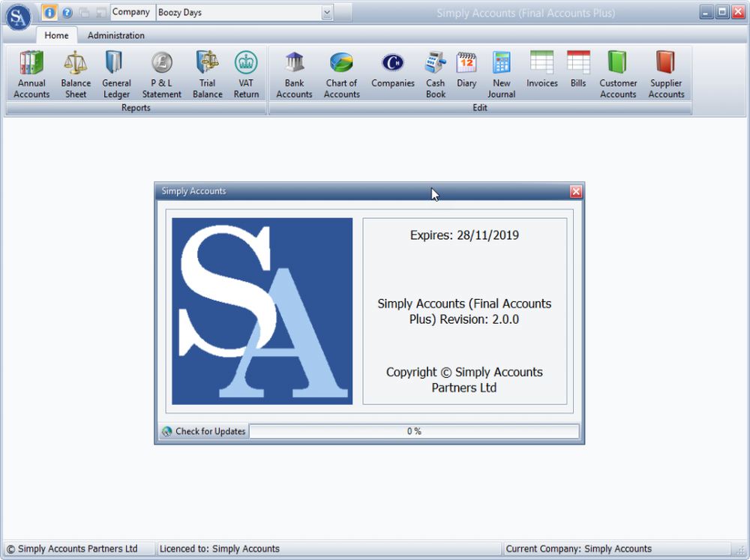Click the 0 % update progress bar

point(414,431)
